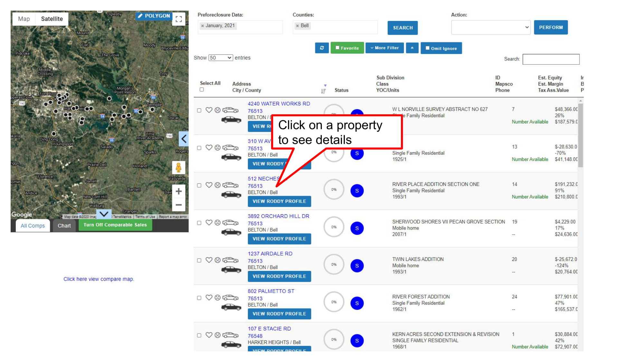Remove the Bell county tag
Viewport: 644px width, 362px height.
pyautogui.click(x=297, y=26)
